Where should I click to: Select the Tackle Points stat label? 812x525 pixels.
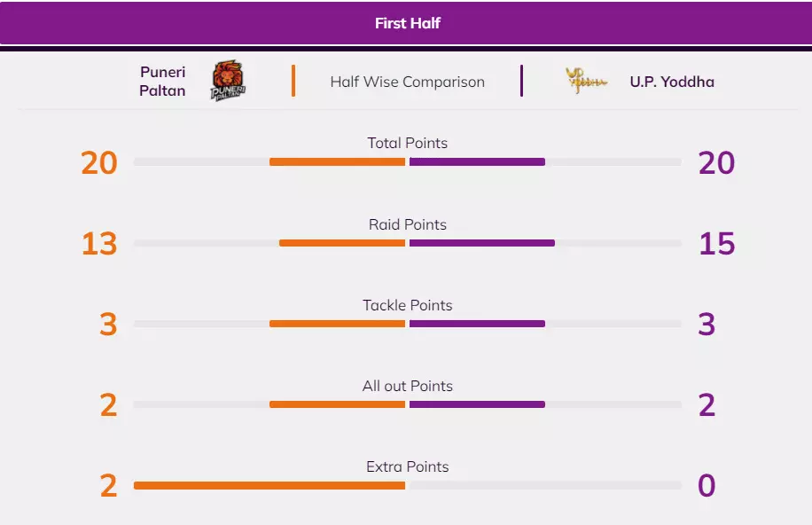(407, 305)
